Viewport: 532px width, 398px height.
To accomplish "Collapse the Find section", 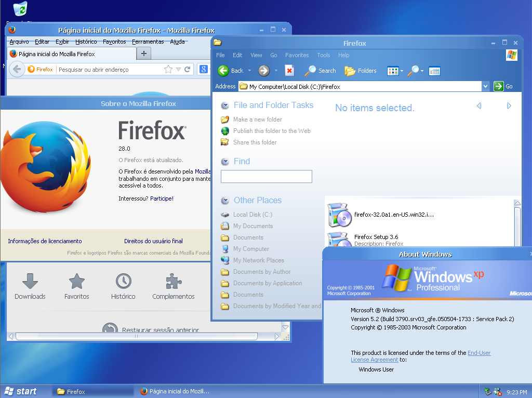I will pos(225,162).
